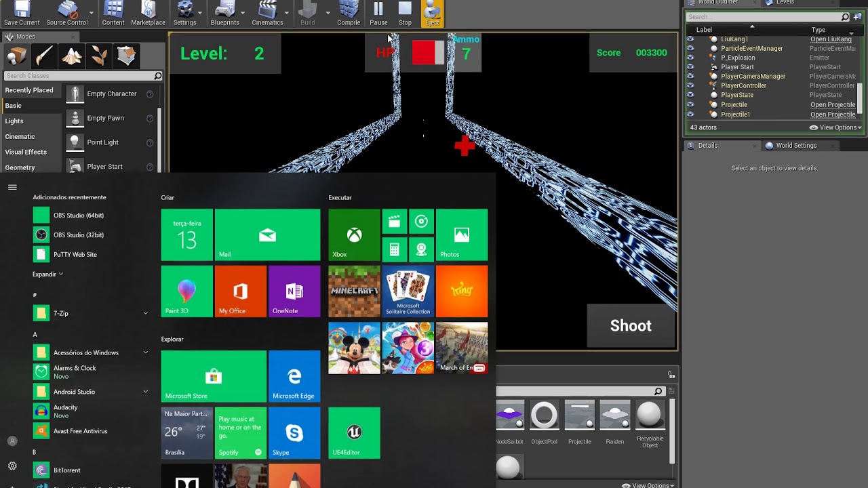The image size is (868, 488).
Task: Open the Open Projectile blueprint link for Projectile1
Action: 833,115
